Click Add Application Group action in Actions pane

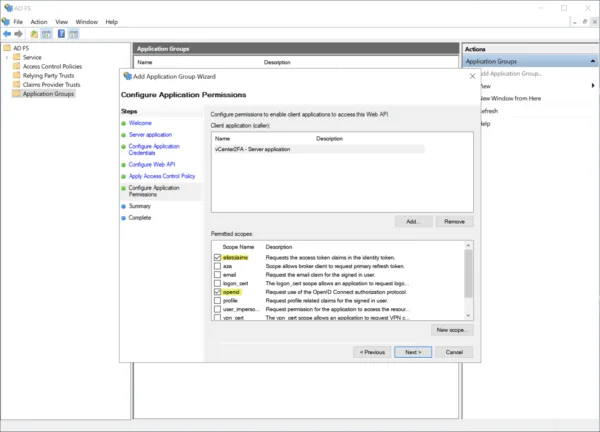(x=511, y=73)
